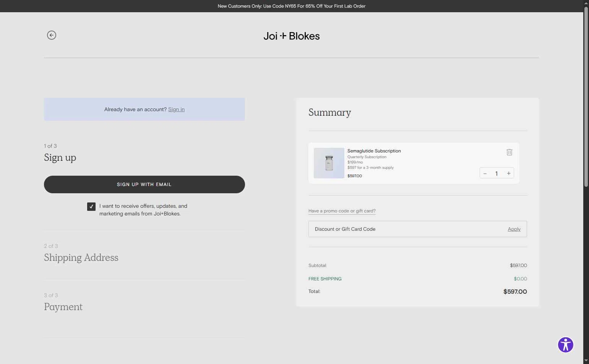Screen dimensions: 589x364
Task: Click the Semaglutide Subscription title
Action: [374, 151]
